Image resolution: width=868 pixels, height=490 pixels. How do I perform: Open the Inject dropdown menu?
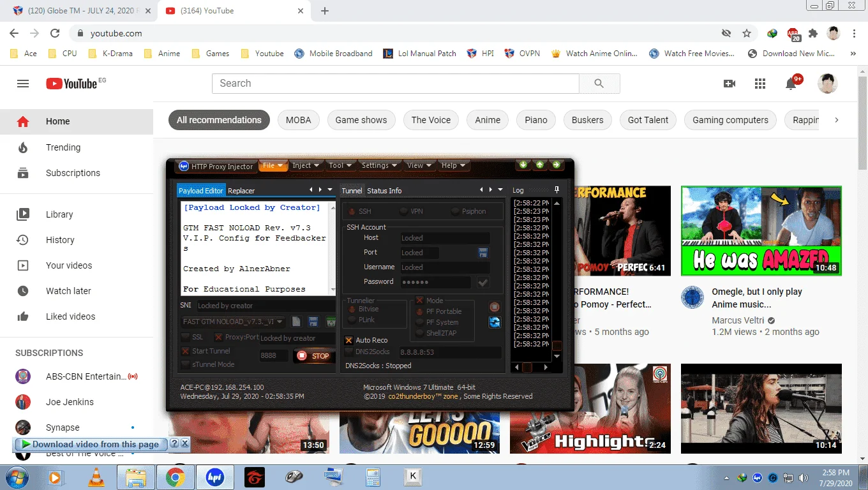306,166
